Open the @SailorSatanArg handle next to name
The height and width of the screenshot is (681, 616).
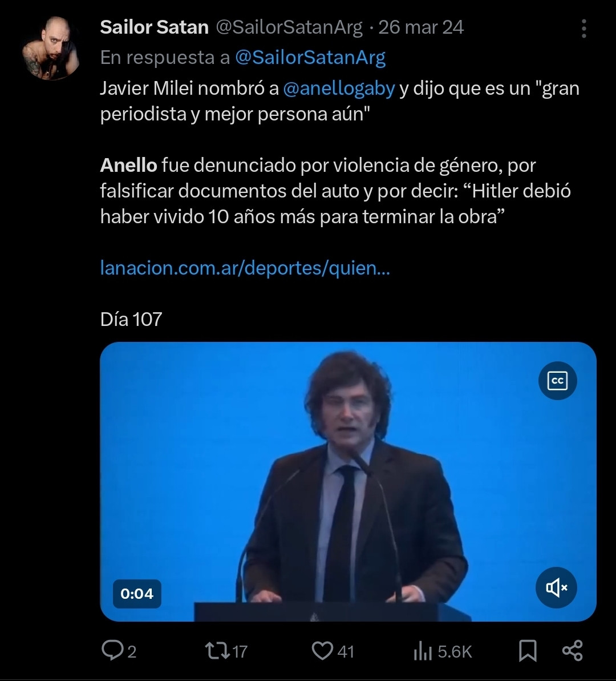coord(289,27)
